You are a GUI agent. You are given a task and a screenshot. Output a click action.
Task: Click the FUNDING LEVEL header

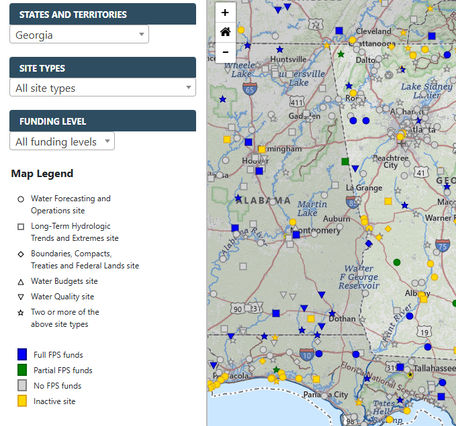click(x=103, y=121)
